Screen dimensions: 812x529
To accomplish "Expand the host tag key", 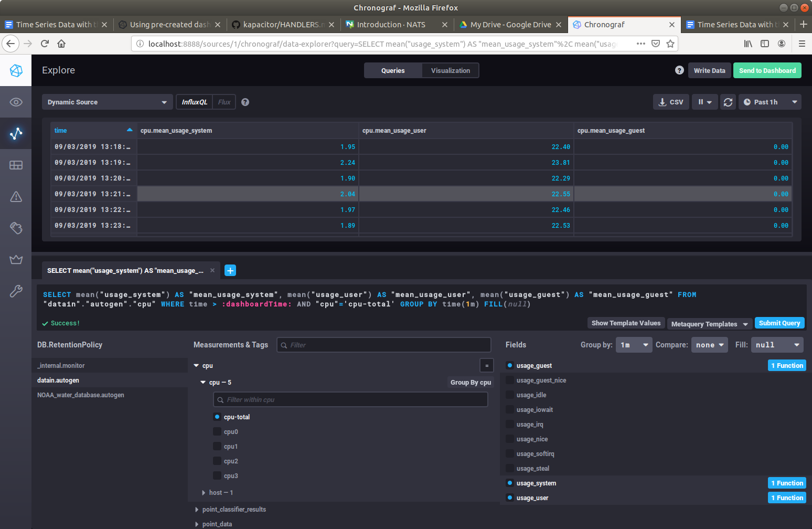I will (x=204, y=493).
